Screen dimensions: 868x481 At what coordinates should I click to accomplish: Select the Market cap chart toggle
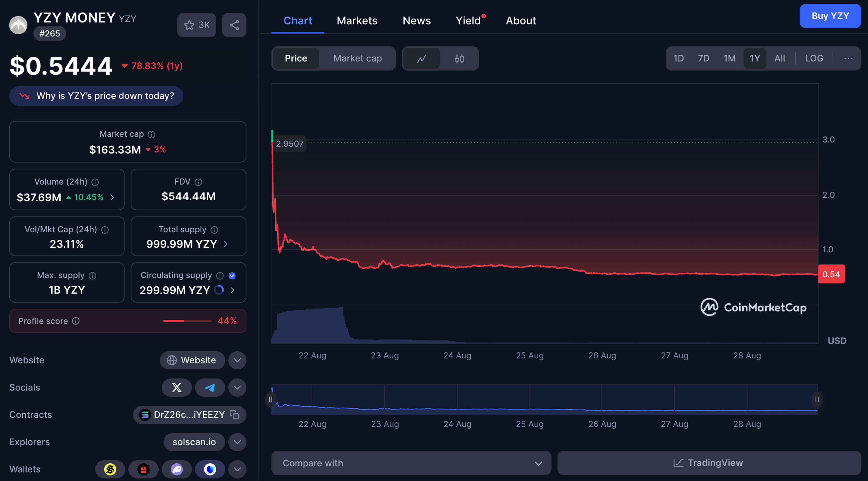coord(358,58)
